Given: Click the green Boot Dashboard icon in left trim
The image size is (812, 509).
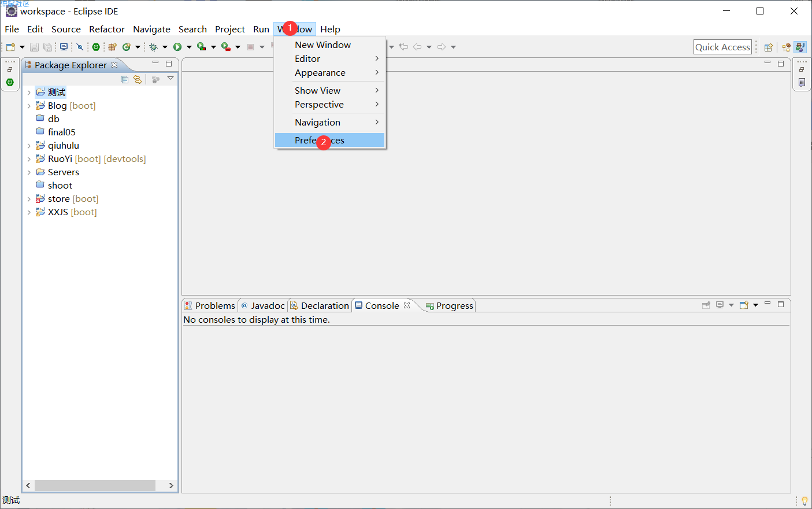Looking at the screenshot, I should pos(10,82).
